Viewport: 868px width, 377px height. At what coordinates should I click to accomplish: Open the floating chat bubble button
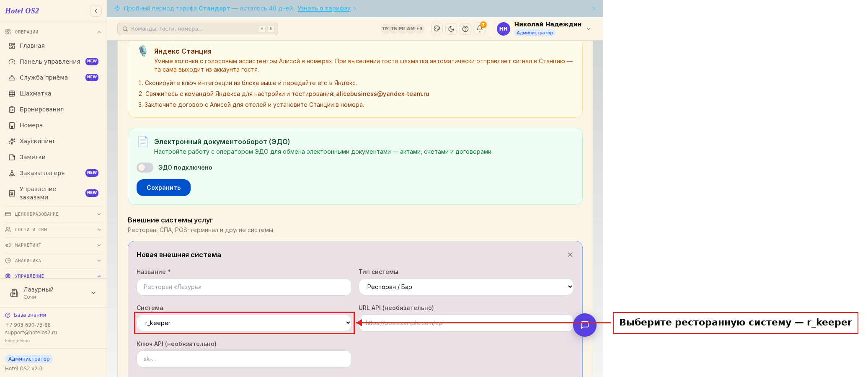pos(585,325)
